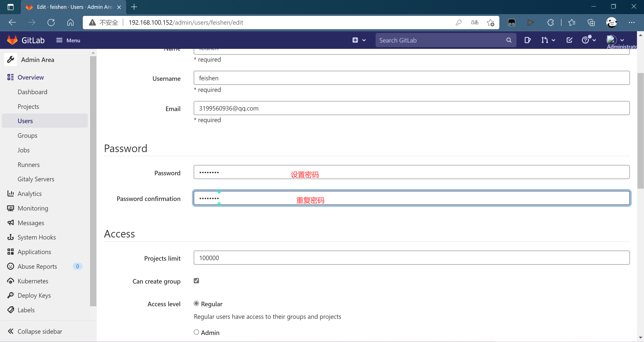Open the Issues icon in top navbar

click(x=527, y=40)
